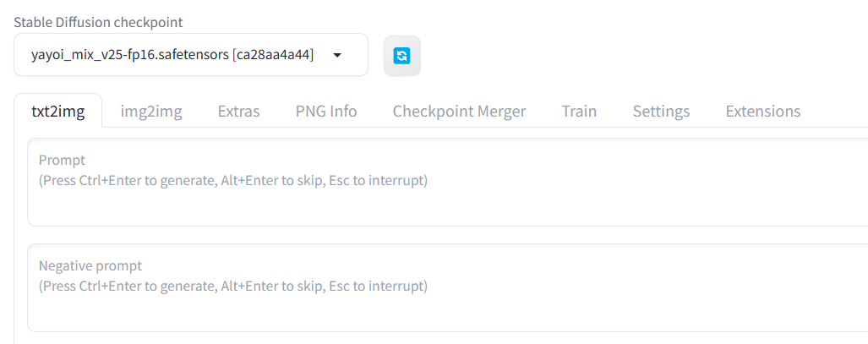Viewport: 868px width, 344px height.
Task: Switch to the txt2img tab
Action: (x=58, y=111)
